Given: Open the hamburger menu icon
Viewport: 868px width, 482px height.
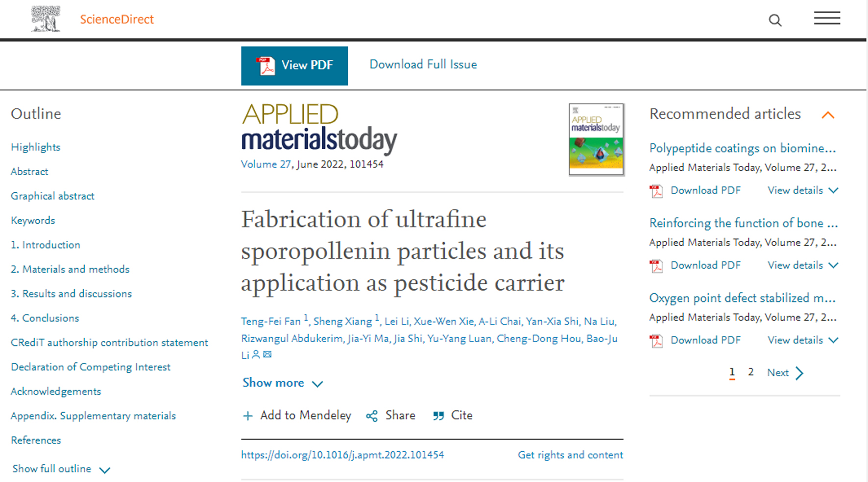Looking at the screenshot, I should tap(827, 19).
